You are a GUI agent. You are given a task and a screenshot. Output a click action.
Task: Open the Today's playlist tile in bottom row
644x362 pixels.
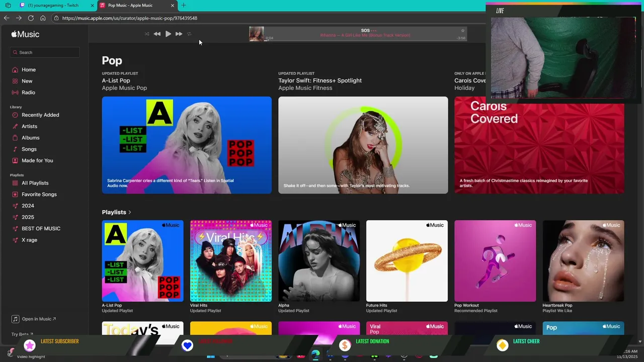[143, 328]
